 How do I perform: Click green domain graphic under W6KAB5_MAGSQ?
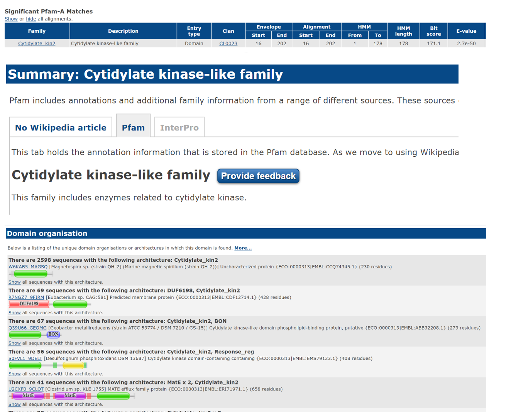[x=30, y=274]
